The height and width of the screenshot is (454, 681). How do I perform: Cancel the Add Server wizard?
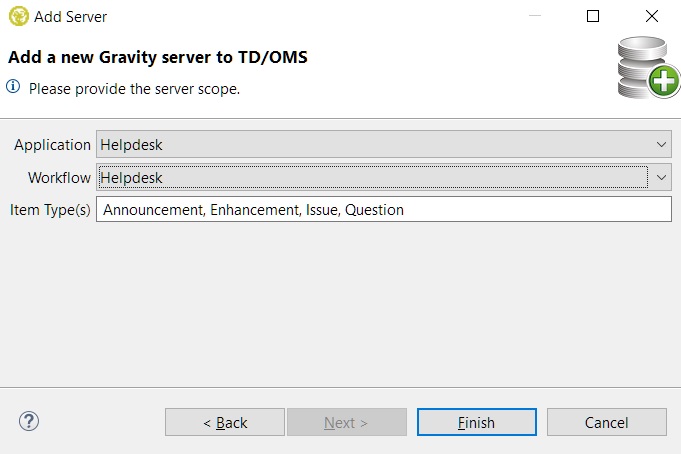point(606,422)
